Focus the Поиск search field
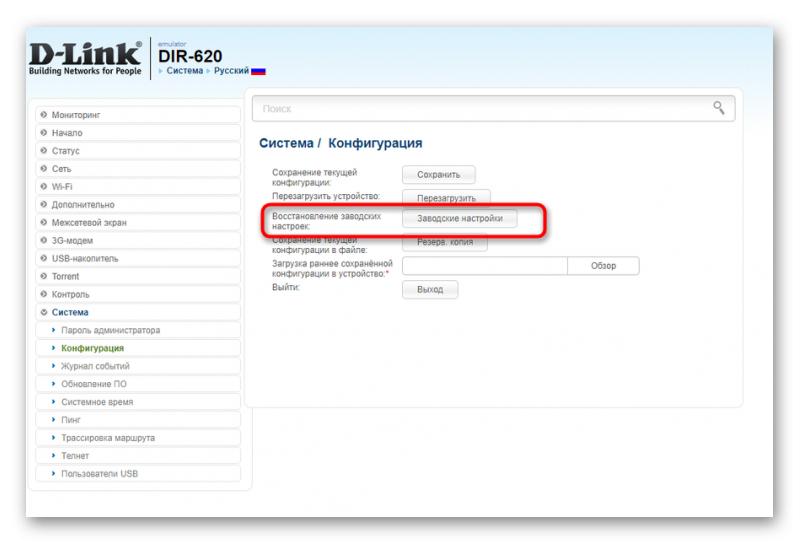Screen dimensions: 800x544 point(493,108)
